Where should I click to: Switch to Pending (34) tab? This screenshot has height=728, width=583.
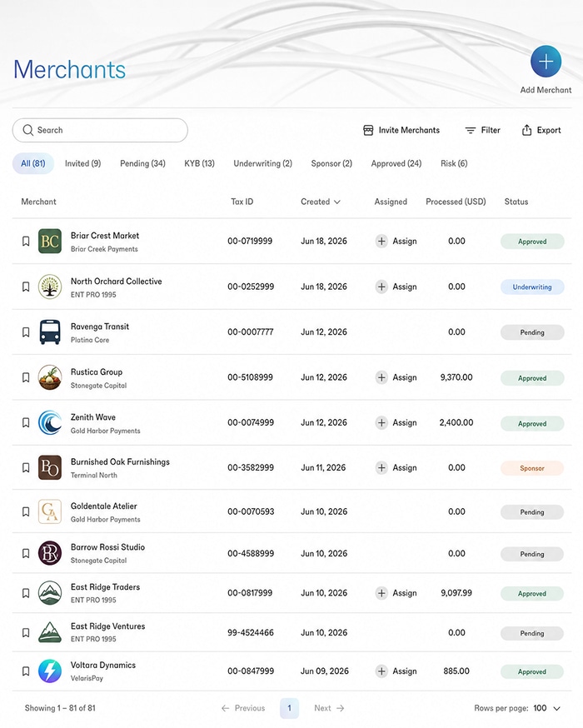[142, 163]
